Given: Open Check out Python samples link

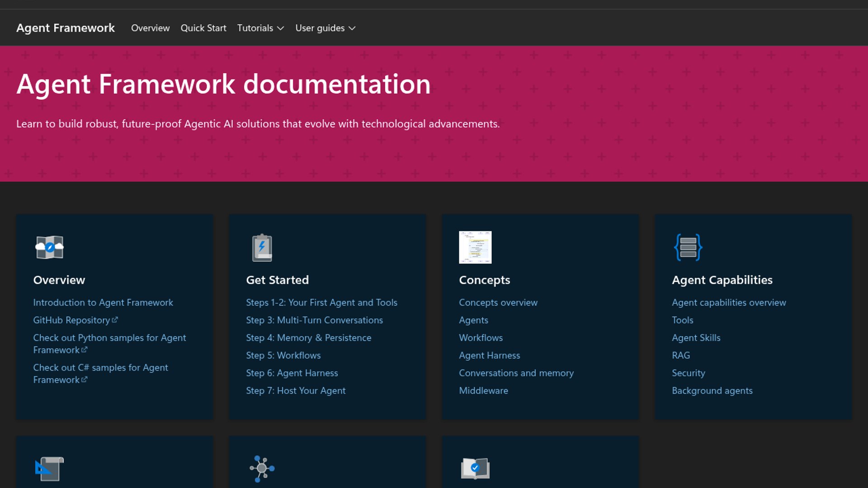Looking at the screenshot, I should (x=109, y=344).
